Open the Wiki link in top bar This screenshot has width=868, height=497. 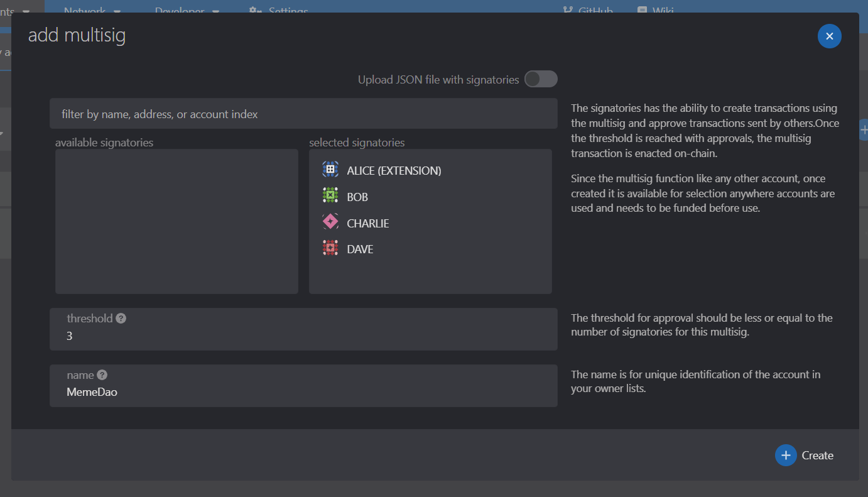(655, 11)
